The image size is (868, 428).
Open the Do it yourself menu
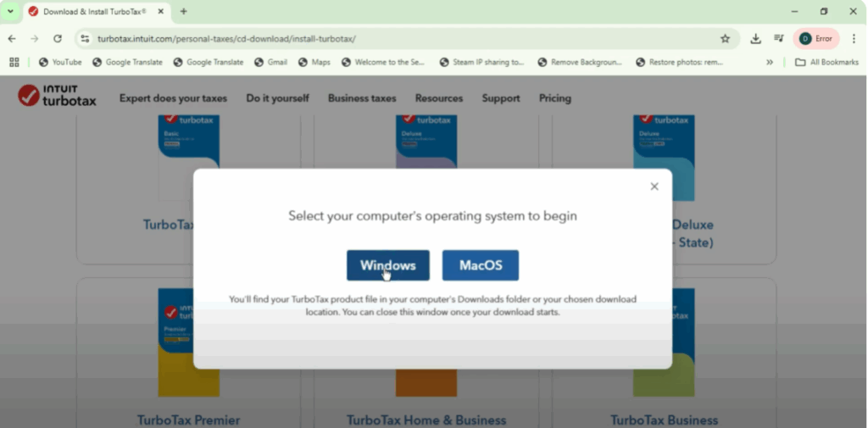point(277,98)
